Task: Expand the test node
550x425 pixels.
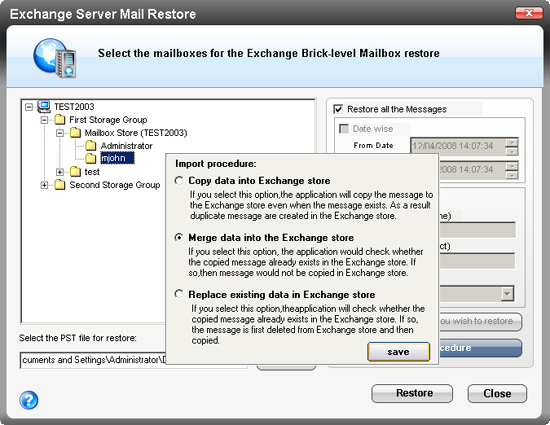Action: click(60, 172)
